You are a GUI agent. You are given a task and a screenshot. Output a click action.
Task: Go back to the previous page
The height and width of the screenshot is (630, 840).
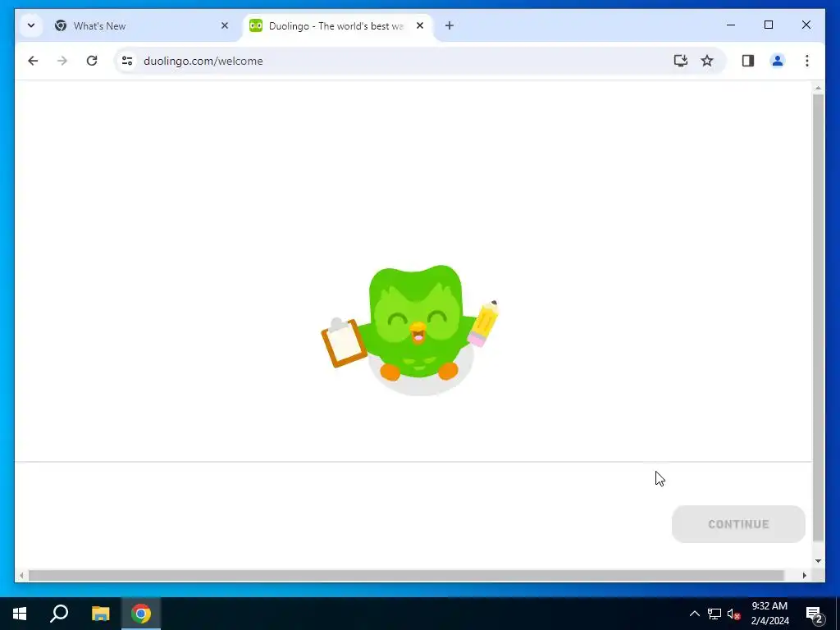33,61
